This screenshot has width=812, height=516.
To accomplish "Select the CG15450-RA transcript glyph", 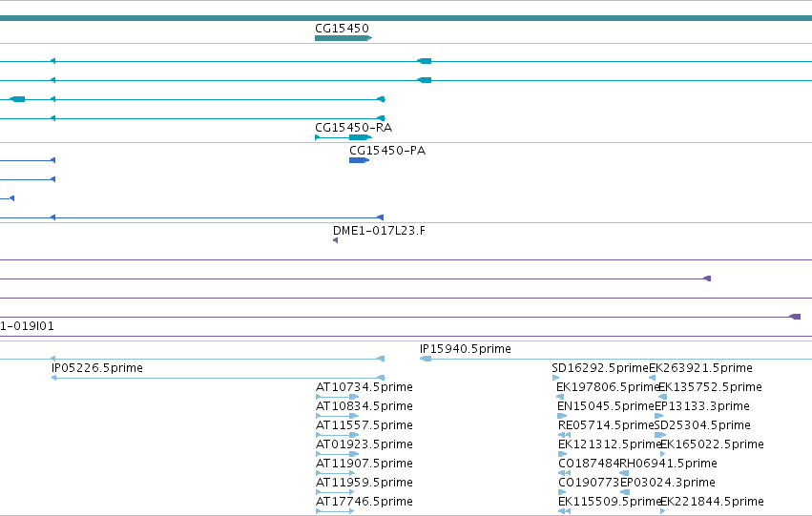I will coord(344,137).
